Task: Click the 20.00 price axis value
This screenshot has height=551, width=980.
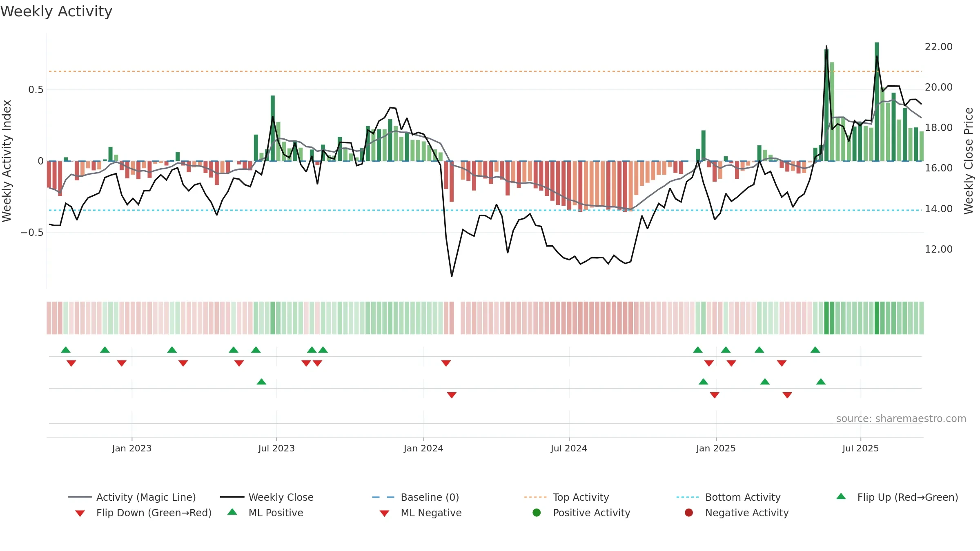Action: pos(938,87)
